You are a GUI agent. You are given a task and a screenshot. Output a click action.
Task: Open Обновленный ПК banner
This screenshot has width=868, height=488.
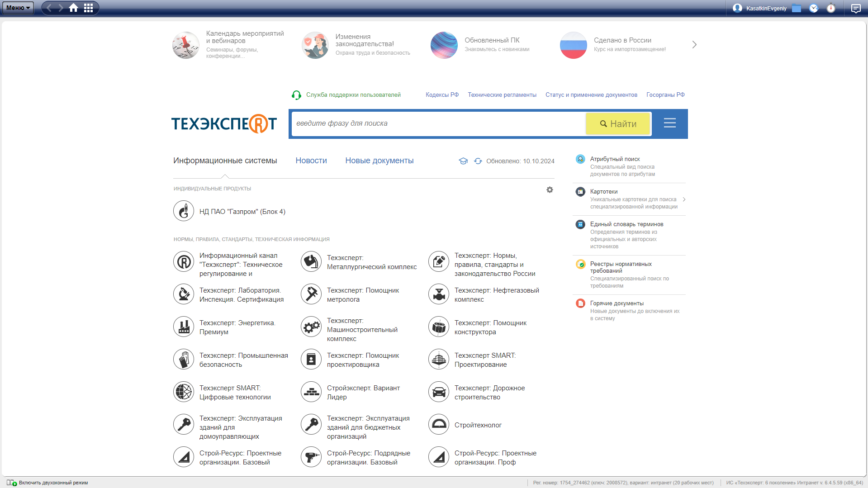point(480,45)
